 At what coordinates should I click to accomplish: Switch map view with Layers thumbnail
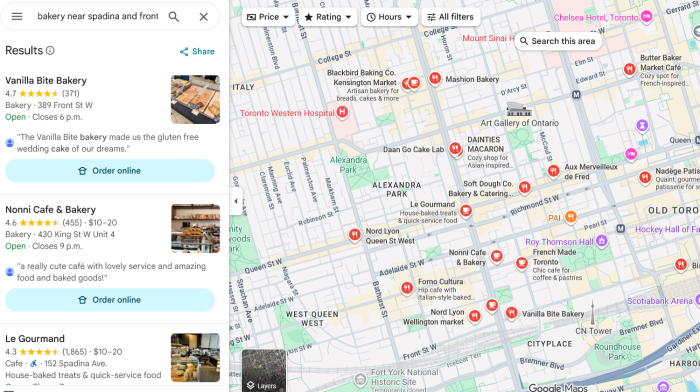click(264, 370)
